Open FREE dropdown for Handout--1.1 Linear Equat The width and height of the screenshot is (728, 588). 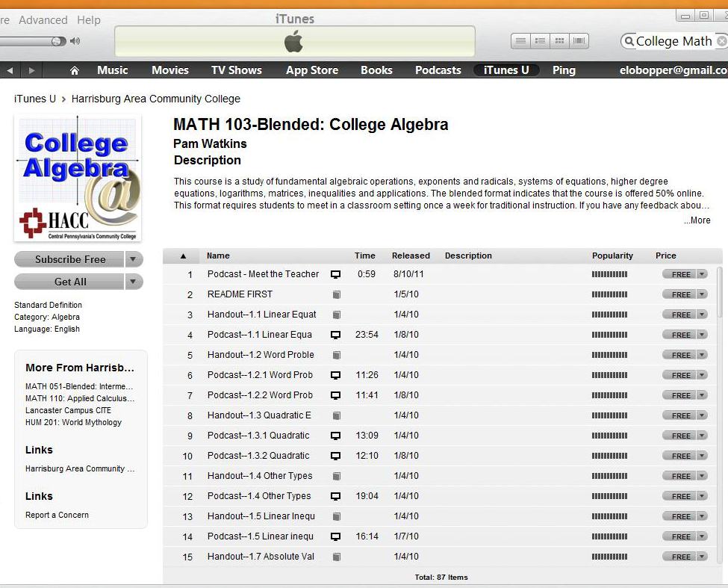(702, 315)
